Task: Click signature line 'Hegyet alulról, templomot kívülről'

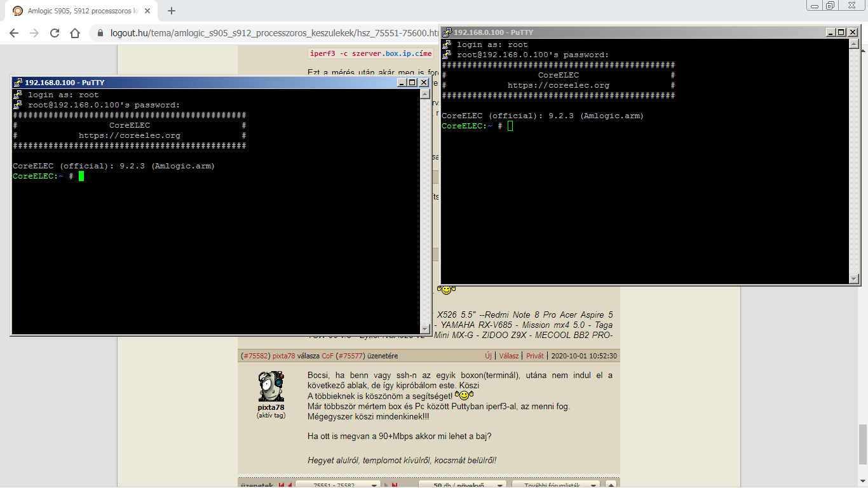Action: point(402,460)
